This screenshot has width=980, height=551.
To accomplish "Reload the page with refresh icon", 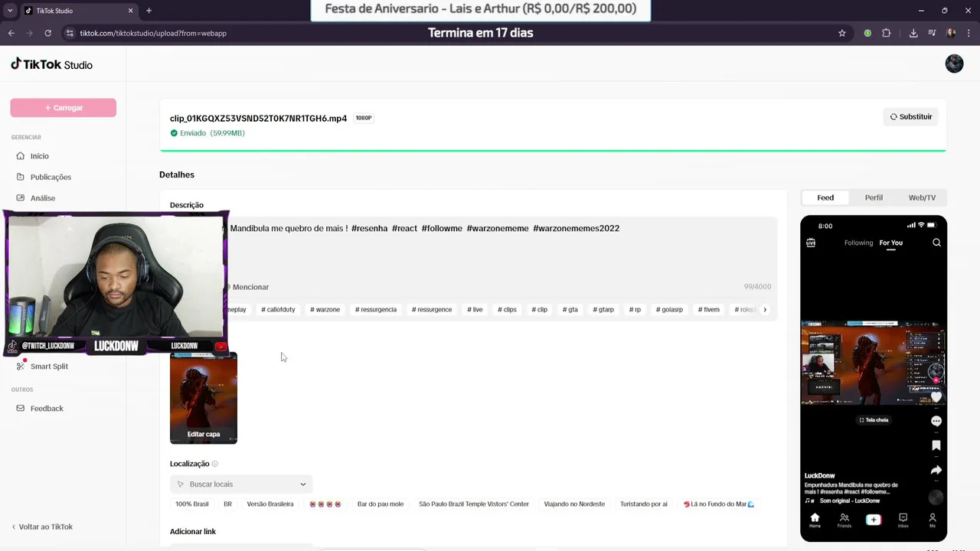I will [47, 33].
